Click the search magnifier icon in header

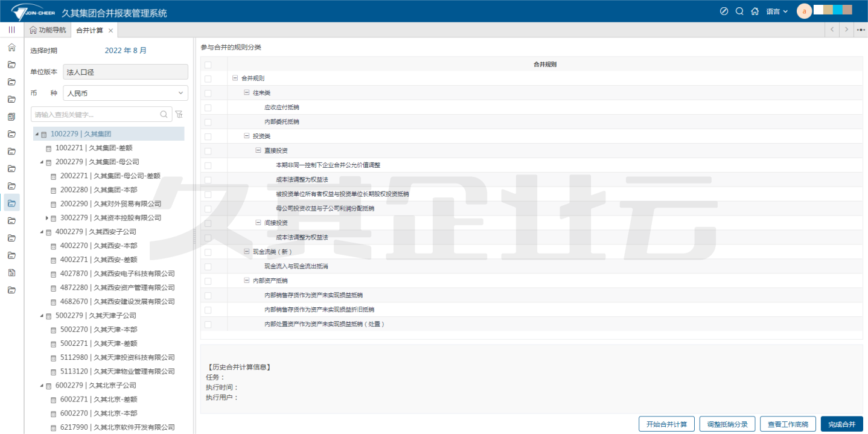pos(739,11)
